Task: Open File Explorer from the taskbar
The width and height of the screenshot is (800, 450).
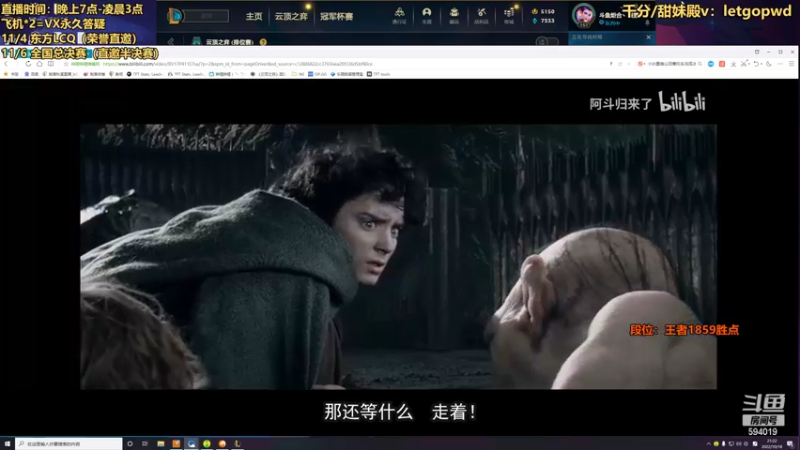Action: [x=161, y=444]
